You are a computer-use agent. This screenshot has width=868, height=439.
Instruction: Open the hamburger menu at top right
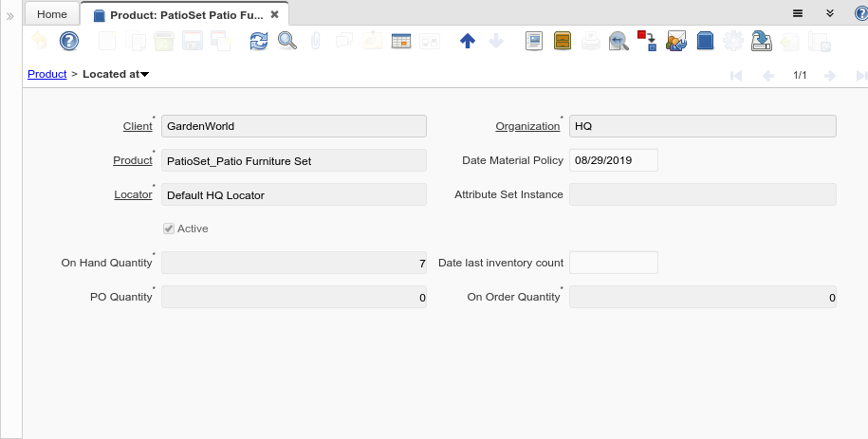tap(798, 13)
